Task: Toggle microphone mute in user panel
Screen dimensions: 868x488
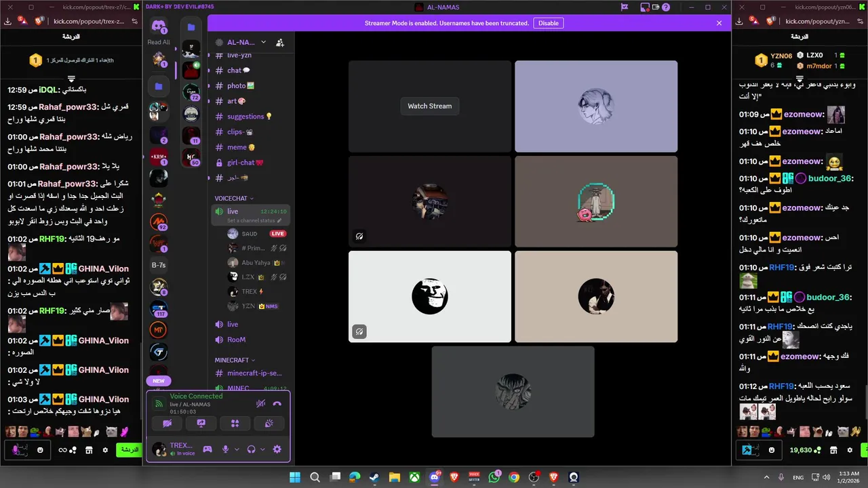Action: tap(226, 449)
